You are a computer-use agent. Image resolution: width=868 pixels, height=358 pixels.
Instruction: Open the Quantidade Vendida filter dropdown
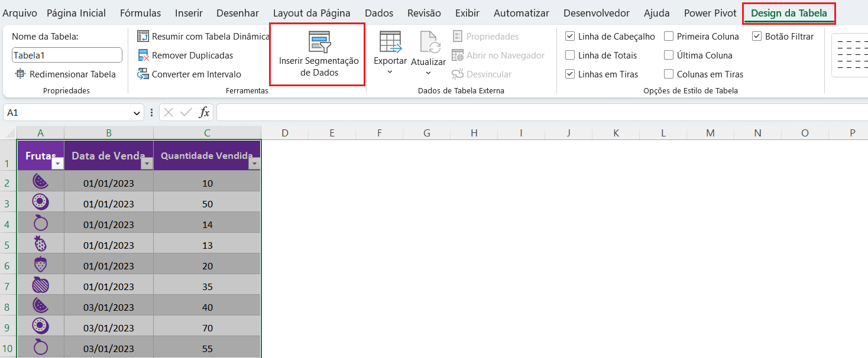coord(254,164)
